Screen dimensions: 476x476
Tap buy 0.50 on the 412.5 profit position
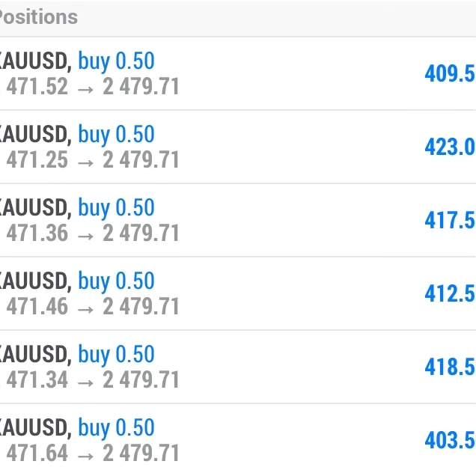[x=116, y=281]
